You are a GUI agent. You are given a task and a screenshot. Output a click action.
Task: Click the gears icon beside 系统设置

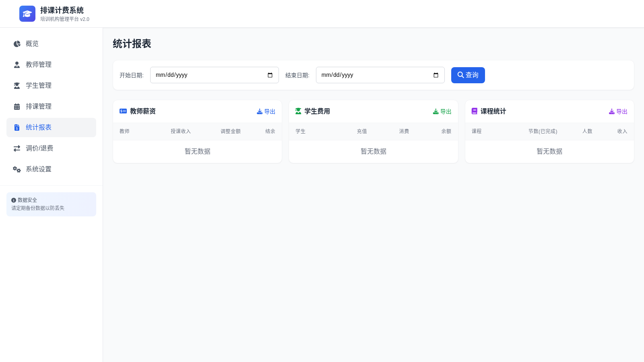point(17,169)
